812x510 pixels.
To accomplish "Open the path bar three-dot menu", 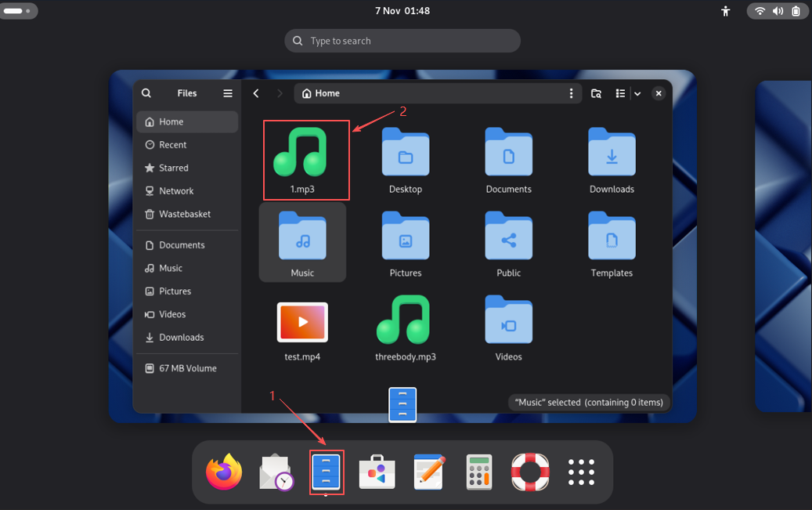I will [x=571, y=93].
